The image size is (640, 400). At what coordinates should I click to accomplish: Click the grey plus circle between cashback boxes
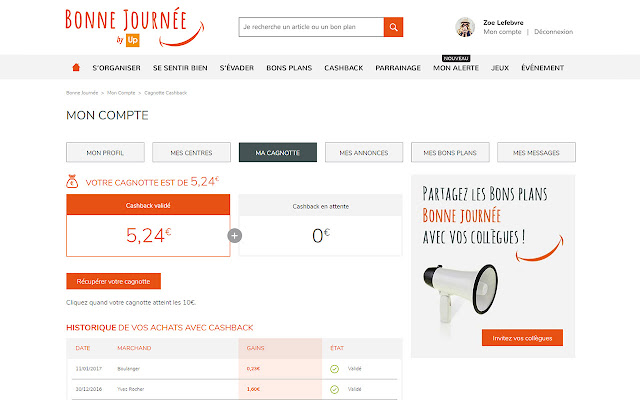point(234,236)
